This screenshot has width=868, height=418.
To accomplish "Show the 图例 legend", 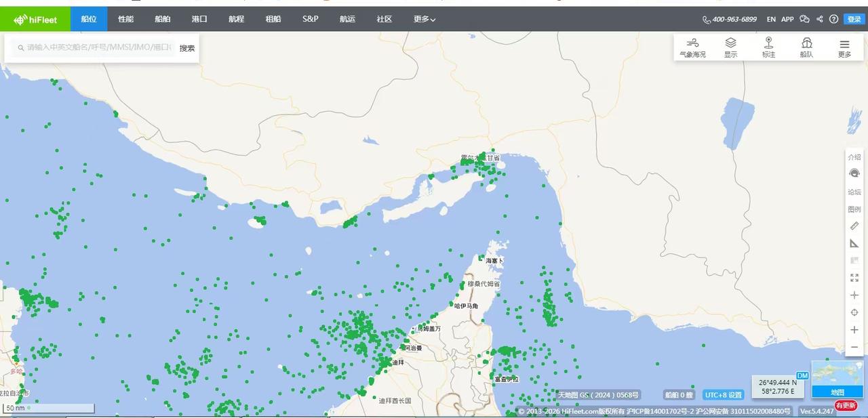I will coord(854,209).
